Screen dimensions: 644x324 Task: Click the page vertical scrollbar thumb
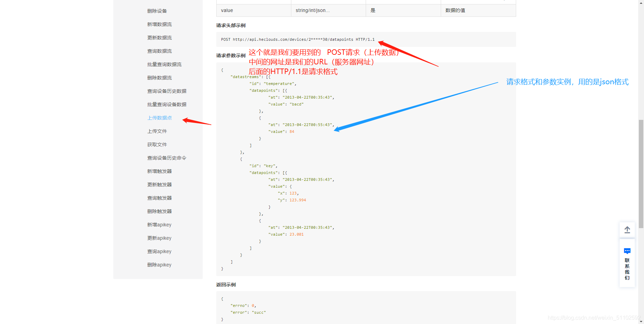point(641,174)
